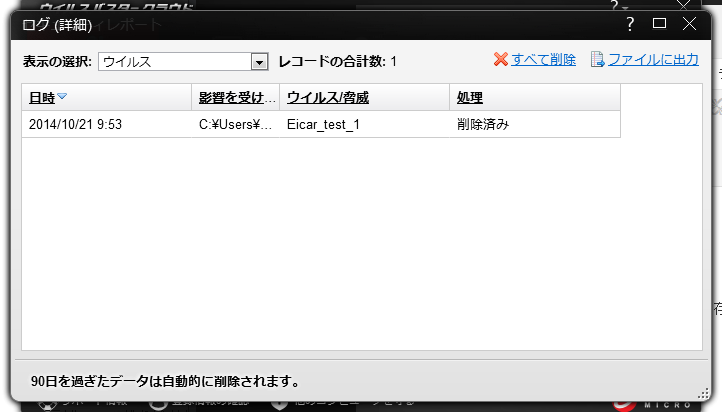Viewport: 722px width, 412px height.
Task: Toggle the 日時 sort direction arrow
Action: pyautogui.click(x=62, y=97)
